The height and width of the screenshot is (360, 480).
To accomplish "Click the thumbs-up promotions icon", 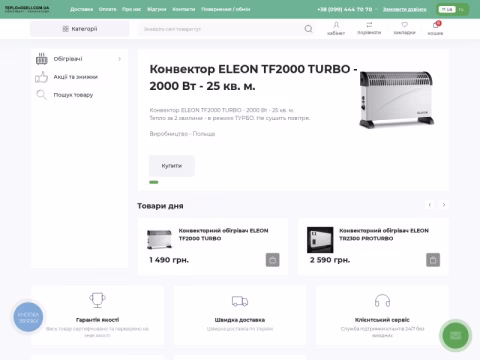I will [42, 77].
